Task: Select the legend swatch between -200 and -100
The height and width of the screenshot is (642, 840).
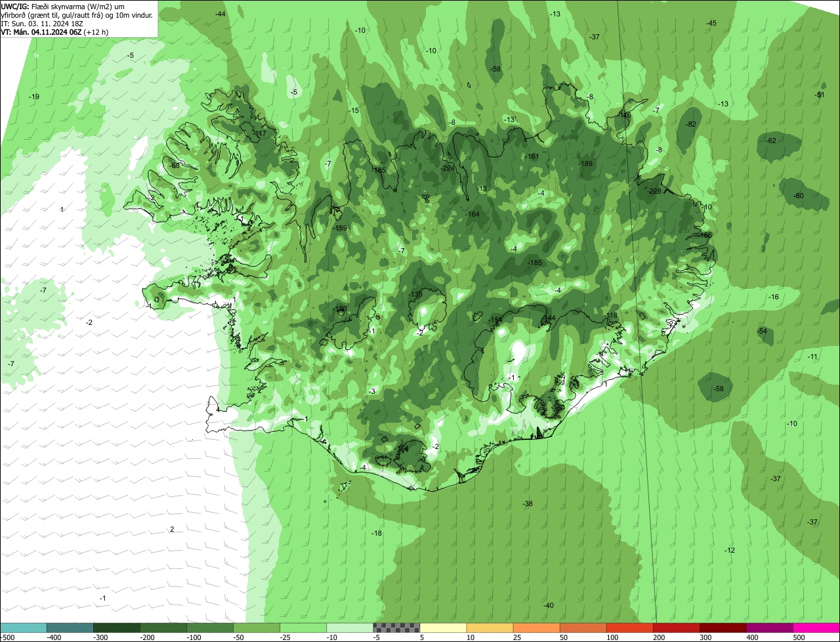Action: tap(163, 628)
